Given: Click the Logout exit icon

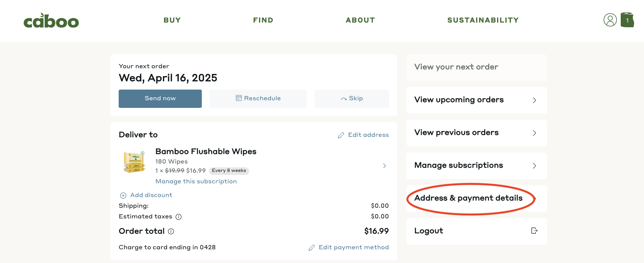Looking at the screenshot, I should [x=534, y=231].
